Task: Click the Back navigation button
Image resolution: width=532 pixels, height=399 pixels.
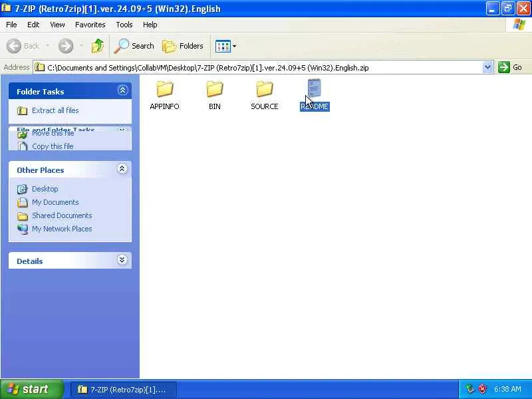Action: tap(23, 46)
